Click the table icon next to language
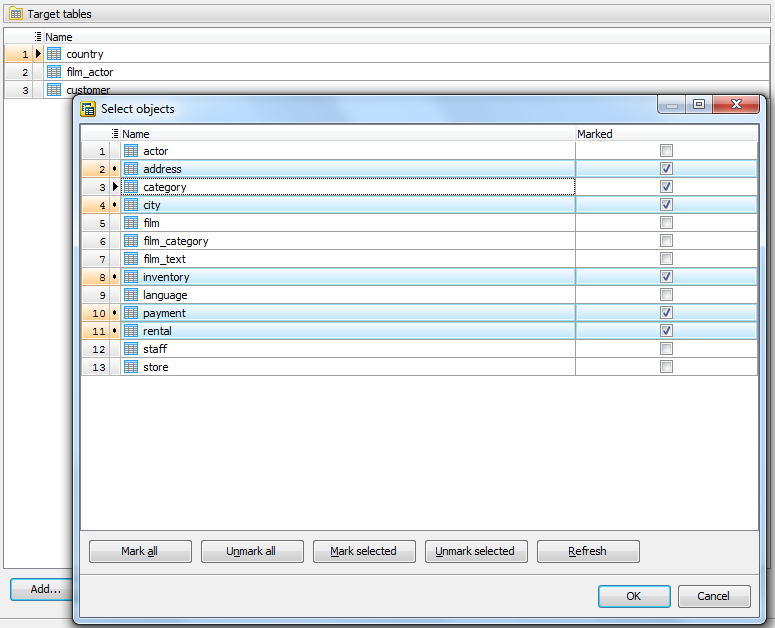775x628 pixels. pyautogui.click(x=131, y=295)
